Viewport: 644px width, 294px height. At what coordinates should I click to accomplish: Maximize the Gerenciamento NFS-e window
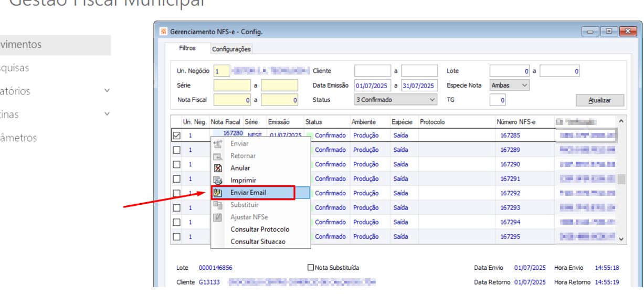pyautogui.click(x=608, y=31)
